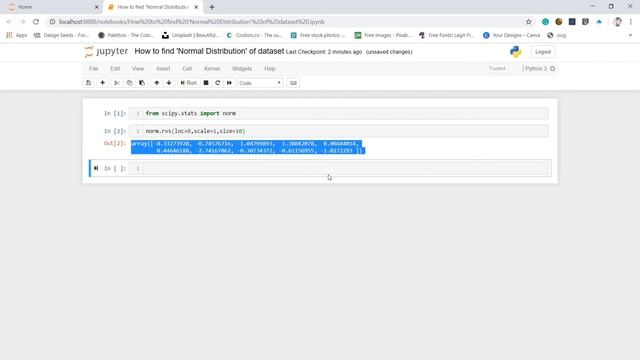Open the command palette keyboard icon
640x360 pixels.
[x=293, y=83]
